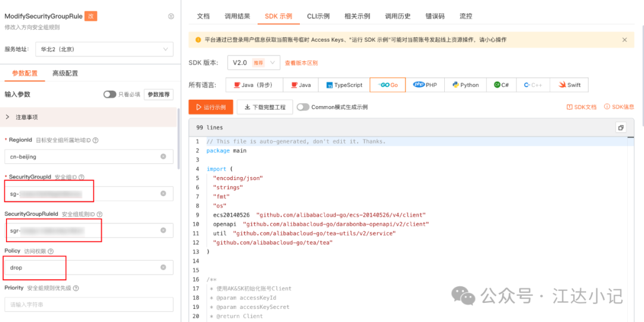Click the feedback smiley icon near ModifySecurityGroupRule
This screenshot has width=644, height=322.
pyautogui.click(x=171, y=17)
